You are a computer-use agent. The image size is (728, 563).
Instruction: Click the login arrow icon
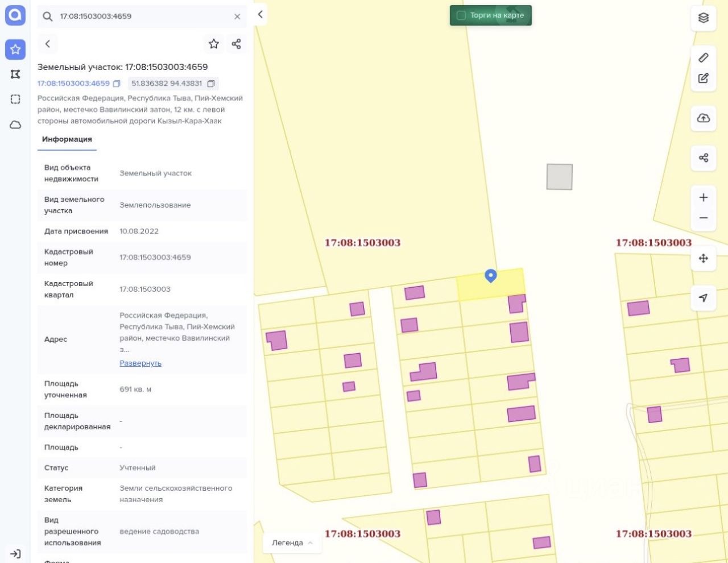pyautogui.click(x=15, y=553)
